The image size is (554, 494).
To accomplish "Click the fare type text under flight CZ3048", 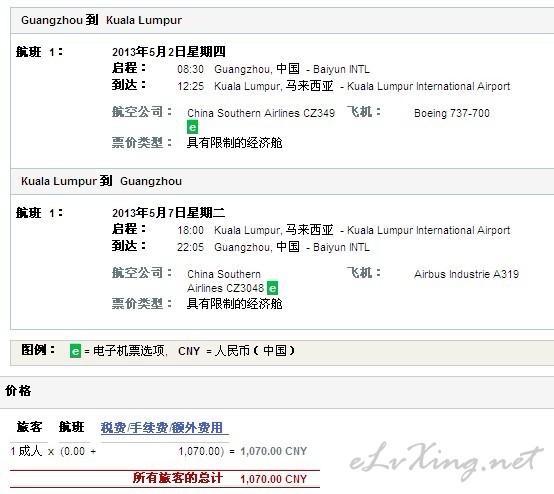I will click(235, 304).
